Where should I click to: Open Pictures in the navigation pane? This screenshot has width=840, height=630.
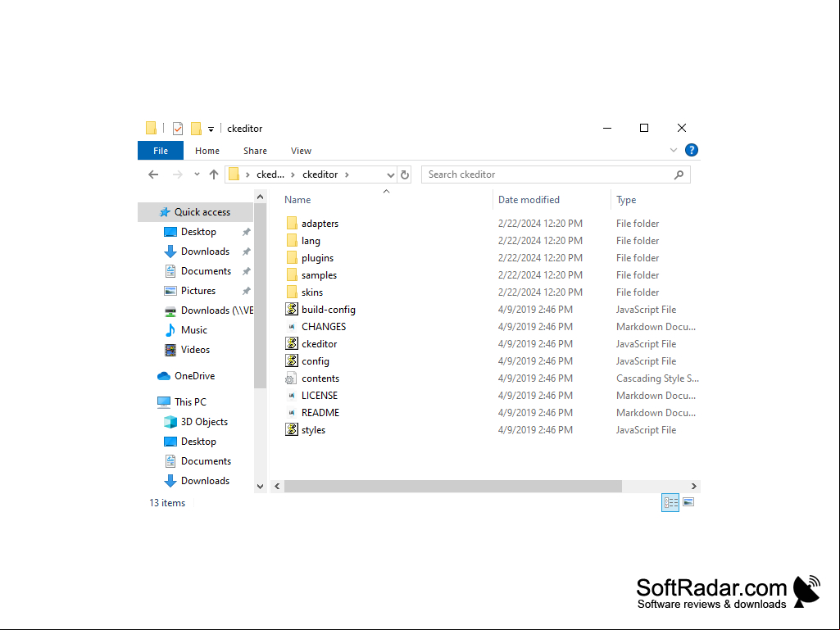point(198,291)
